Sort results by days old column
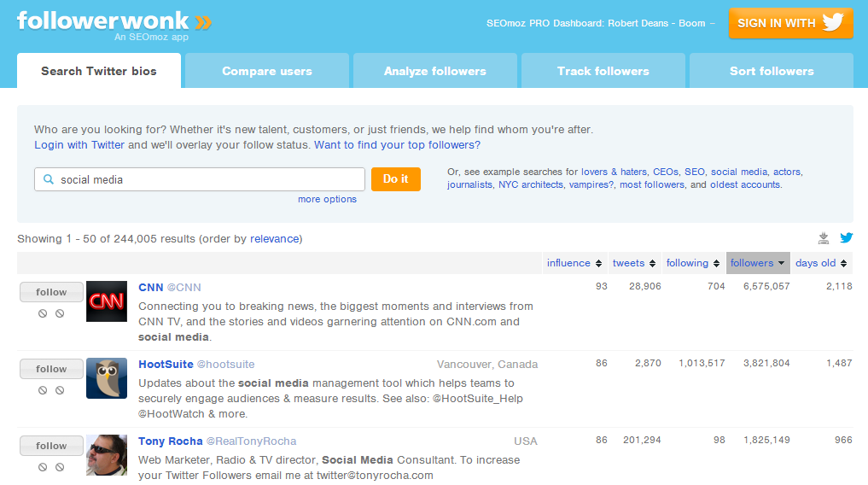868x485 pixels. (x=822, y=263)
